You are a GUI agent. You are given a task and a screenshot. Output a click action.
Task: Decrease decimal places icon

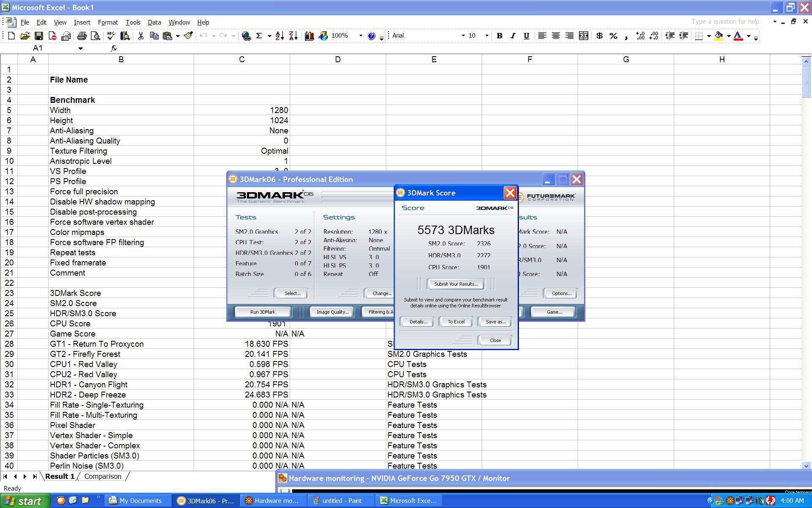point(654,36)
